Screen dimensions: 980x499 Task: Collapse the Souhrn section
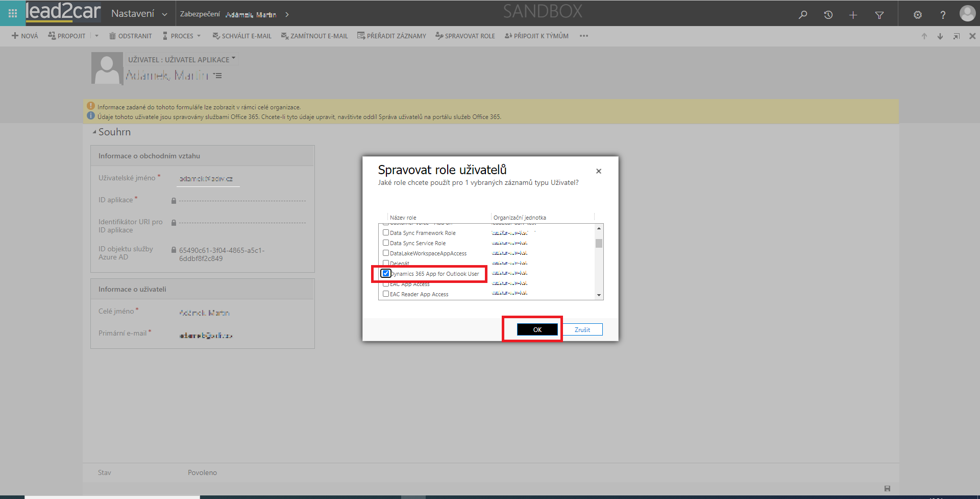click(94, 132)
